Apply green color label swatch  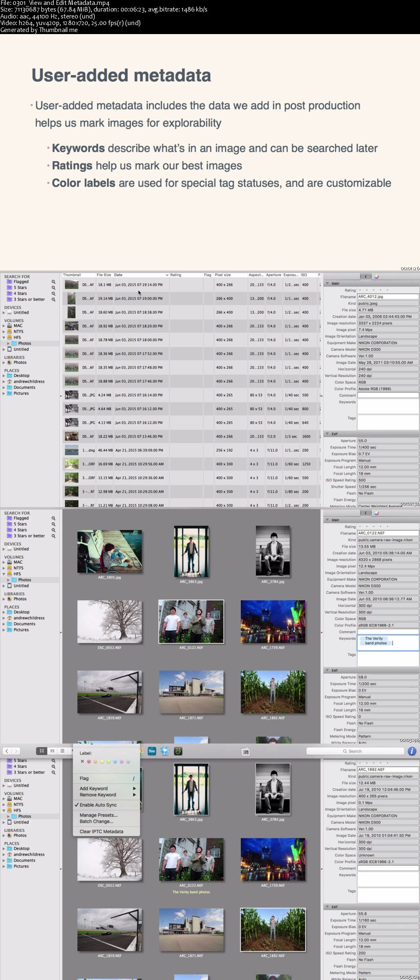click(108, 762)
